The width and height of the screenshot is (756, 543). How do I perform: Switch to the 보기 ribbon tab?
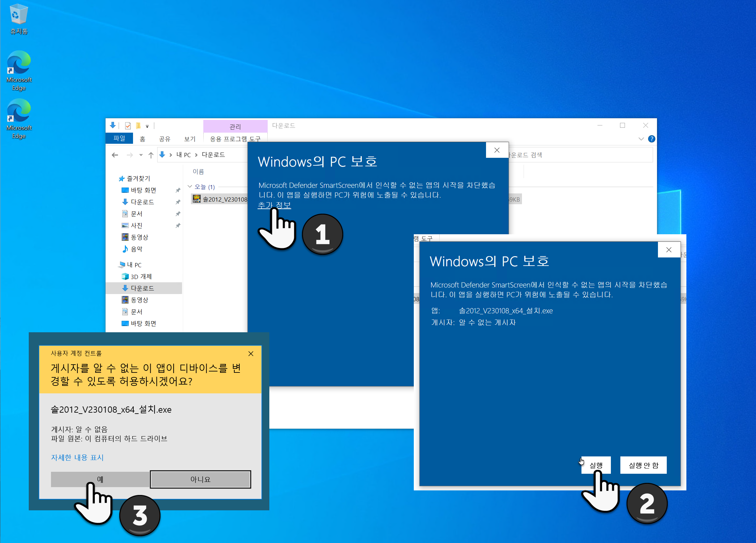[190, 139]
